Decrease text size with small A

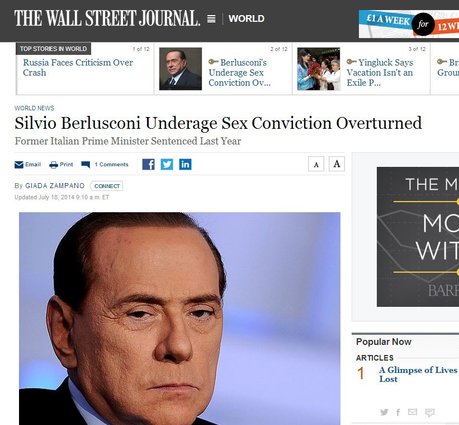(316, 164)
